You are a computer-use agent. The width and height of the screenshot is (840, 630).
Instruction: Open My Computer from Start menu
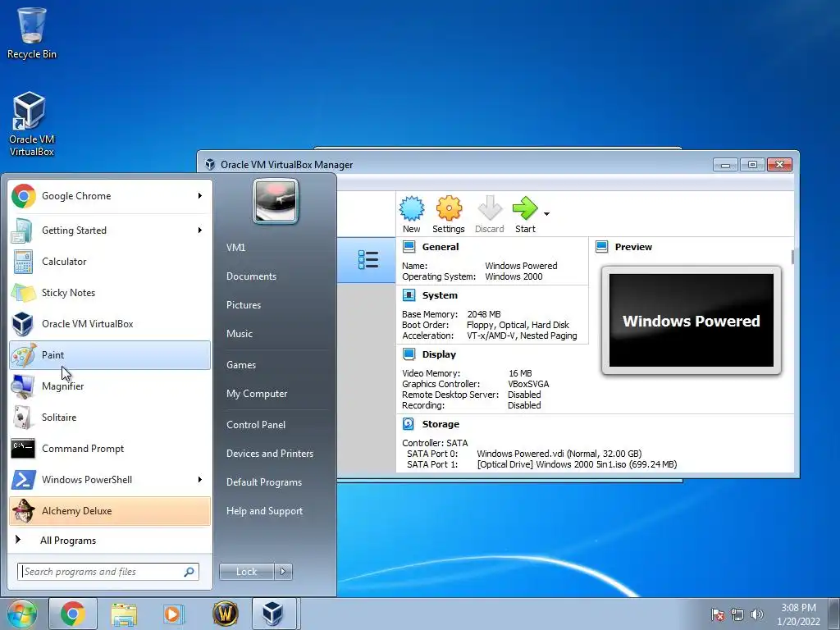(257, 394)
